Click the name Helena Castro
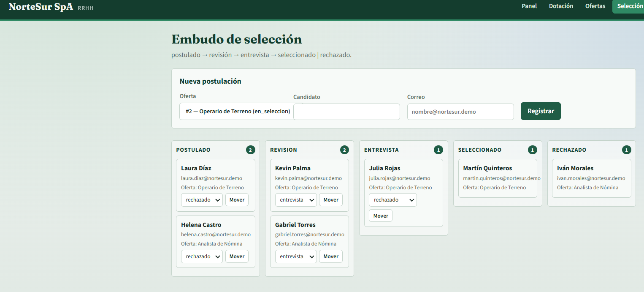 point(201,225)
